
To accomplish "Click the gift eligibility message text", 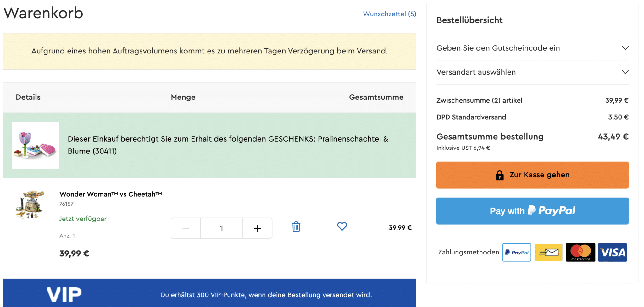I will [x=228, y=145].
